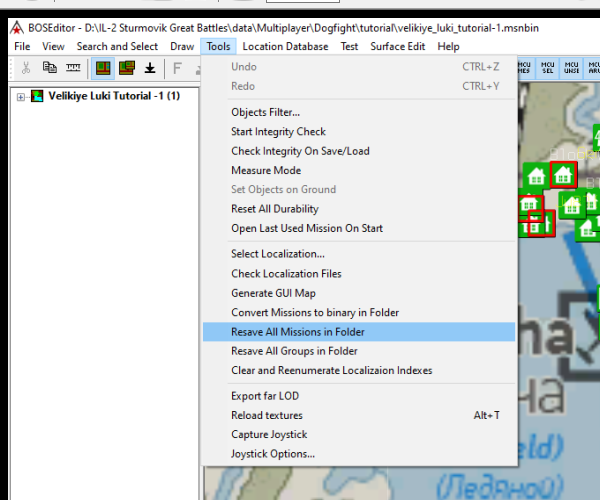The image size is (600, 500).
Task: Click the MCU UNSE toolbar button
Action: pos(571,68)
